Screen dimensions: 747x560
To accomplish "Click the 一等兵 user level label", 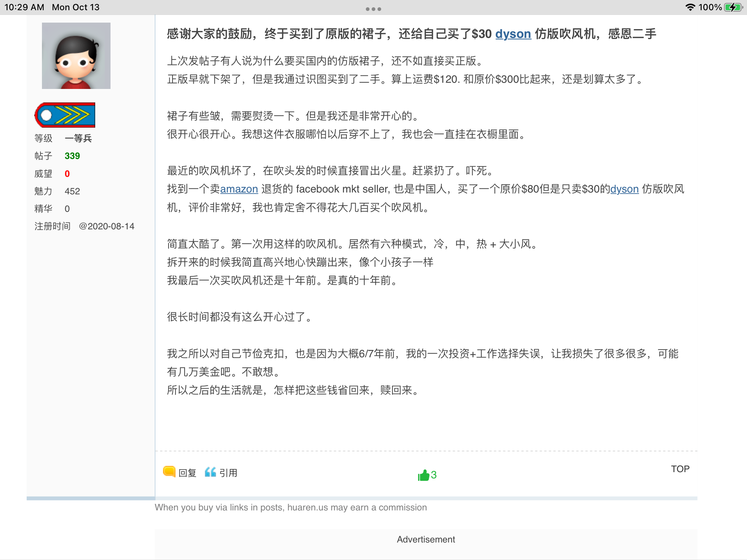I will (x=78, y=138).
